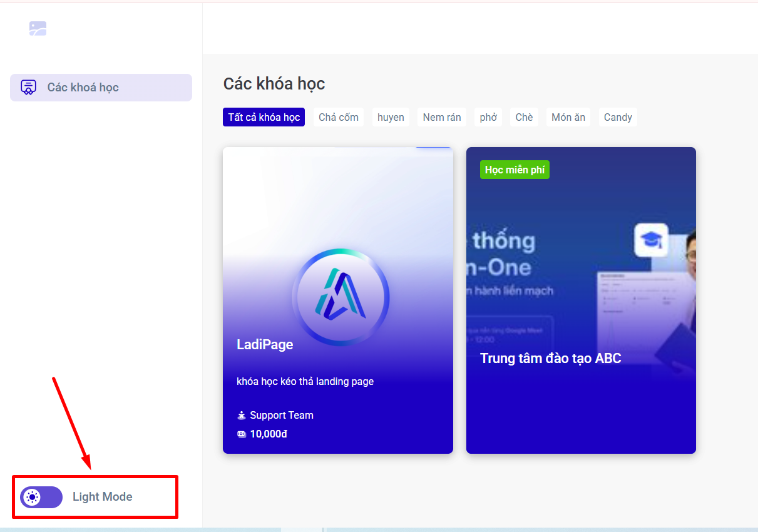Click the Các khóa học page heading
Viewport: 758px width, 532px height.
pos(274,84)
